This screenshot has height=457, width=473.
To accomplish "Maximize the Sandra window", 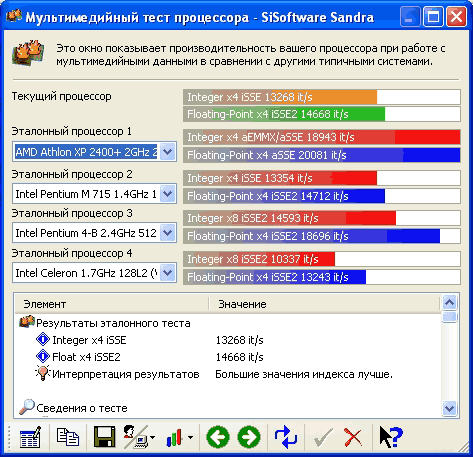I will [433, 16].
